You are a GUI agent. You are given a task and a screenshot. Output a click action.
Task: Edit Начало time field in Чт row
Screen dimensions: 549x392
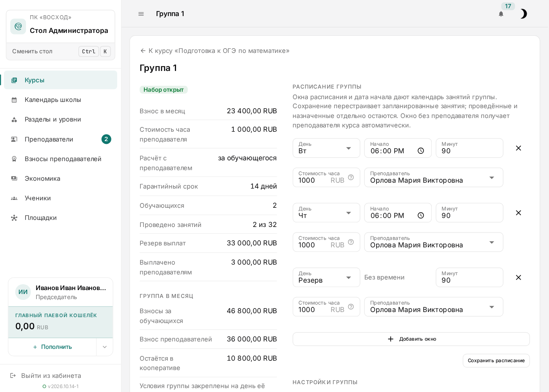[x=398, y=213]
